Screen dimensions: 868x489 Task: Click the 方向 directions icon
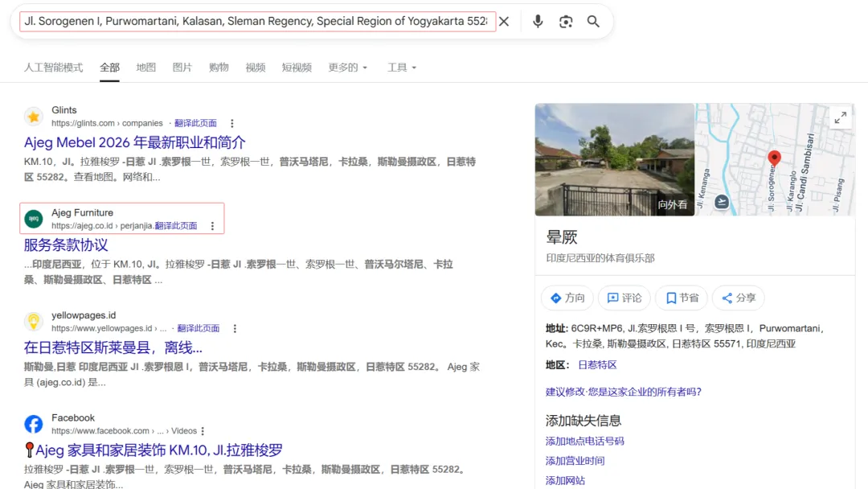[567, 298]
